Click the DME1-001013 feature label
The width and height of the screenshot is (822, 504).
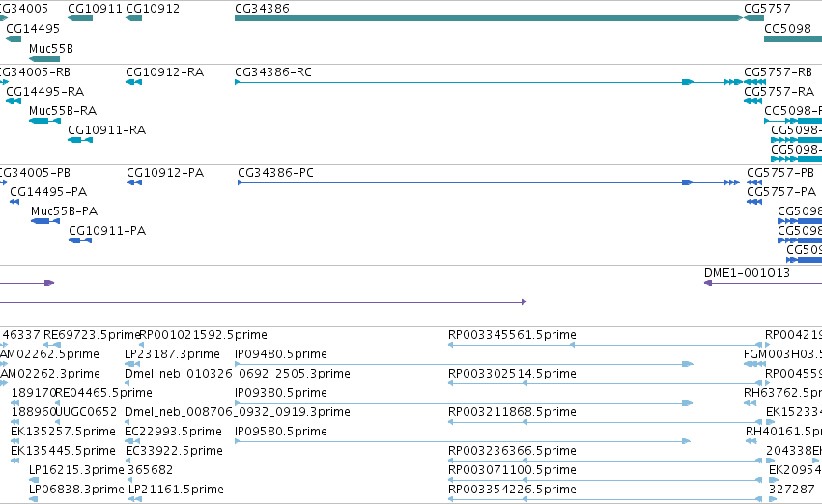coord(747,273)
